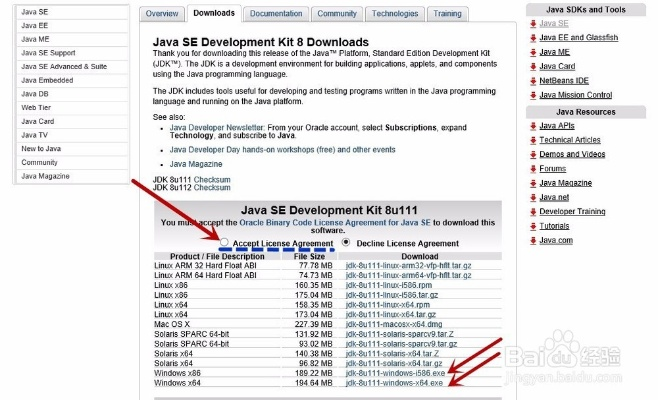Image resolution: width=658 pixels, height=400 pixels.
Task: Open Demos and Videos link
Action: pos(572,154)
